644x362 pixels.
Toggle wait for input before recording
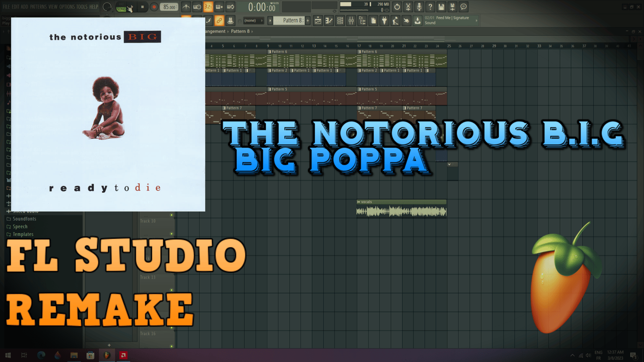tap(197, 7)
